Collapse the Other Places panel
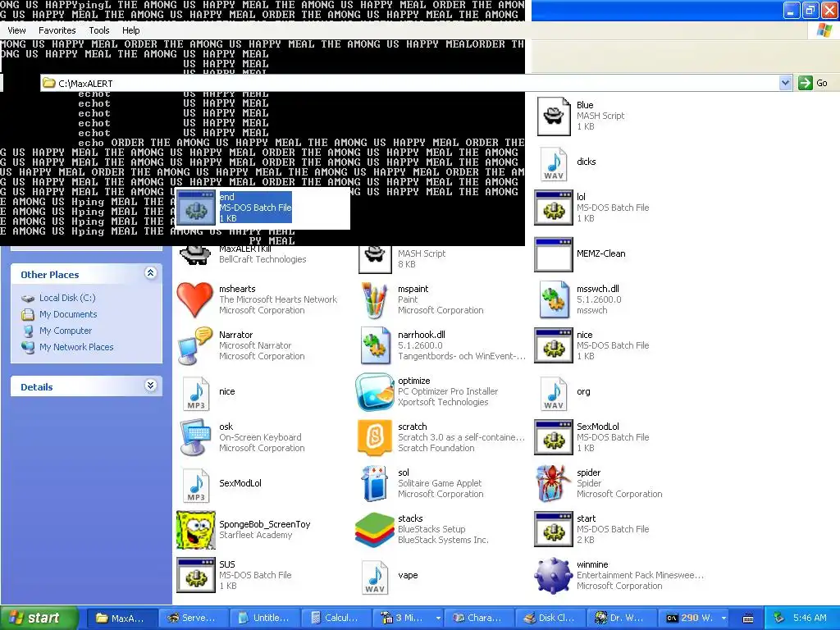 pyautogui.click(x=151, y=272)
